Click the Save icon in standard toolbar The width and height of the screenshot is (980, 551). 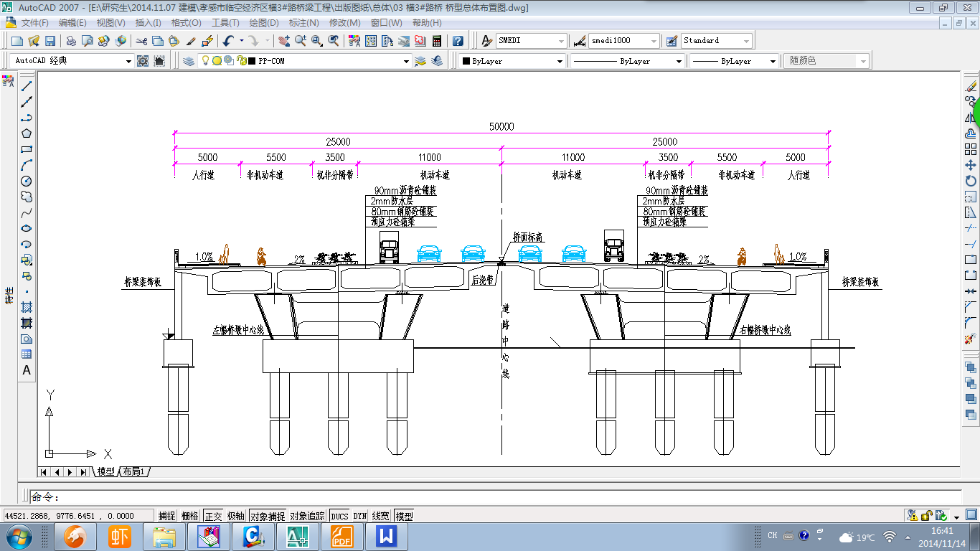(50, 41)
